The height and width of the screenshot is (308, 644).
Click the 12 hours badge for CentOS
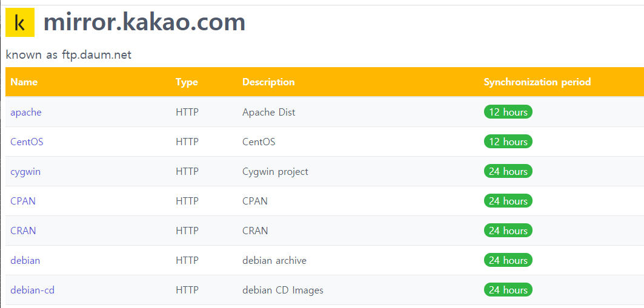tap(508, 142)
